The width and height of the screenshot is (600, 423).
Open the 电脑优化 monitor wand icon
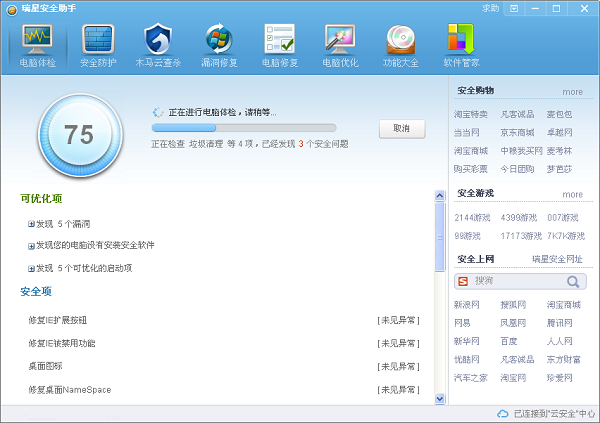click(340, 39)
